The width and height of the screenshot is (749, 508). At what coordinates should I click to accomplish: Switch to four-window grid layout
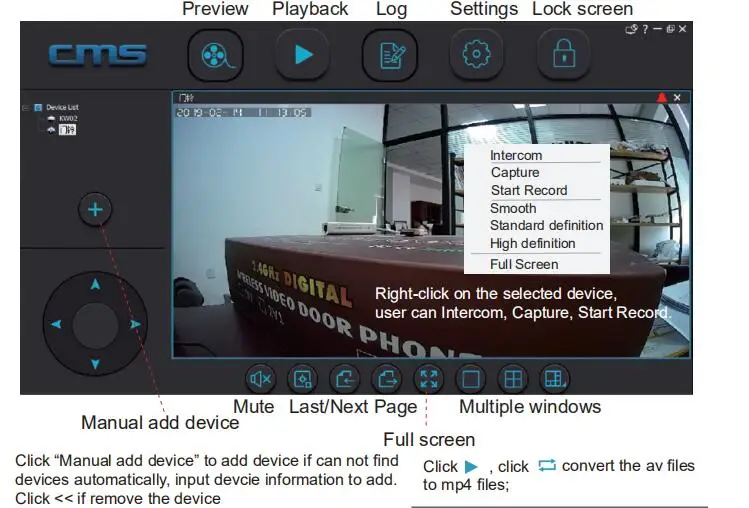[x=513, y=379]
